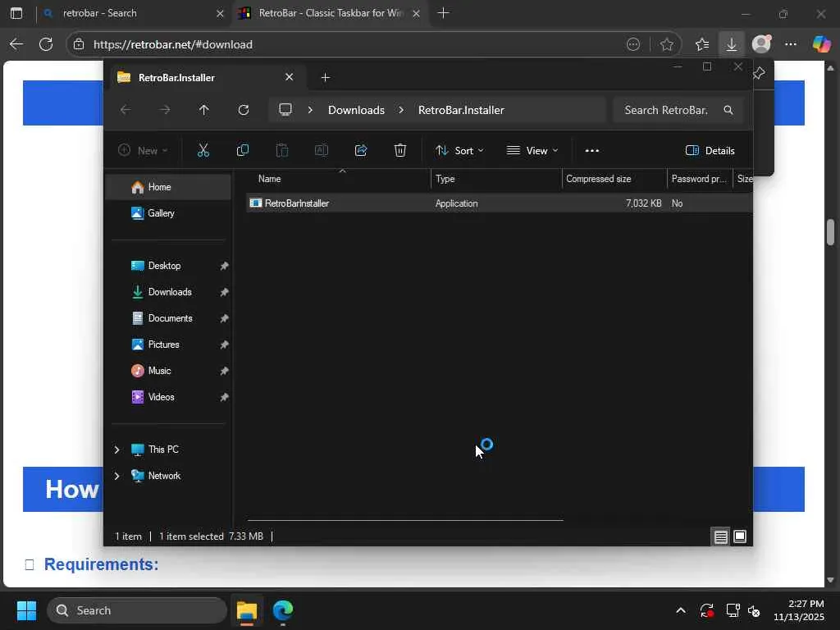Viewport: 840px width, 630px height.
Task: Open Desktop in the navigation pane
Action: click(x=168, y=266)
